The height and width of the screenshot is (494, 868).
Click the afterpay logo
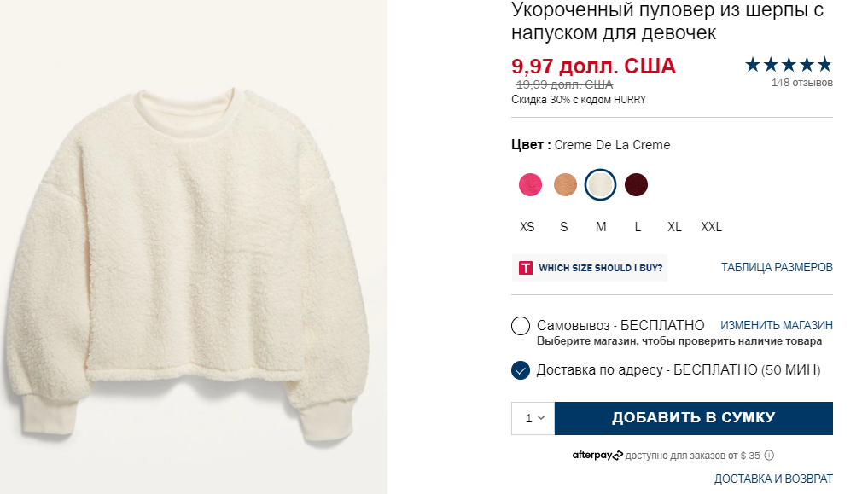597,456
